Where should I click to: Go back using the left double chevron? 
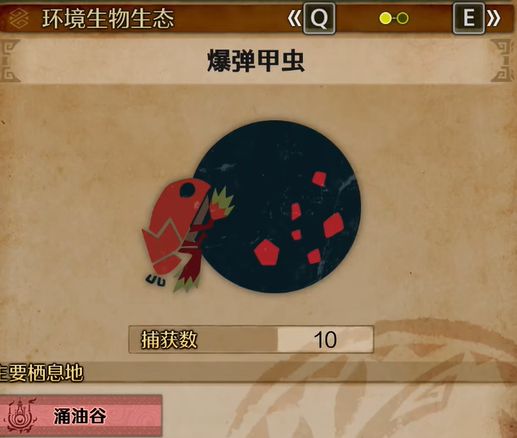294,18
